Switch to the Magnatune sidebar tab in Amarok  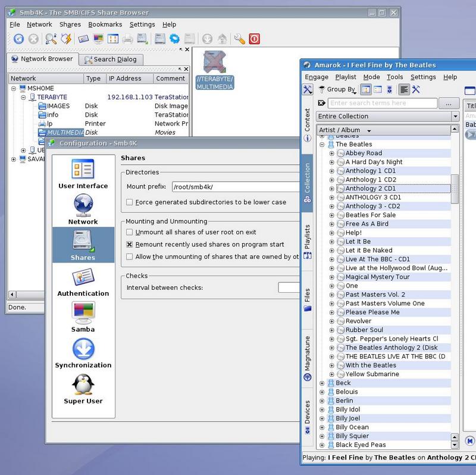[x=307, y=358]
